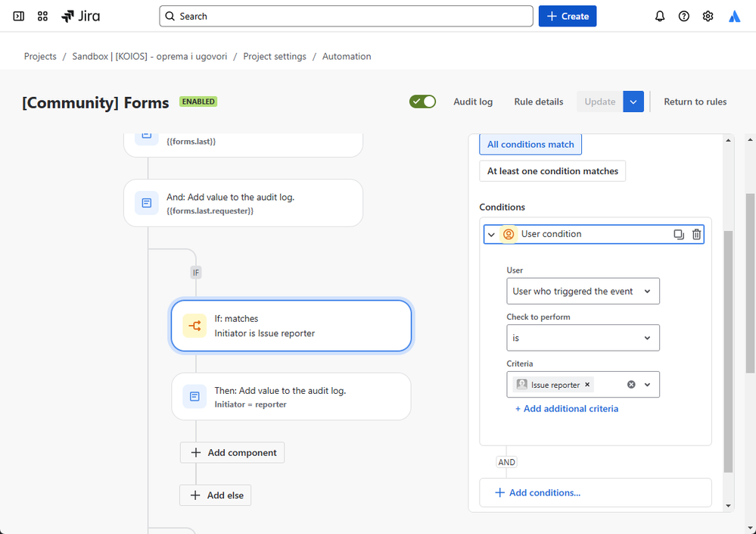Screen dimensions: 756x534
Task: Click the IF branch label
Action: click(196, 273)
